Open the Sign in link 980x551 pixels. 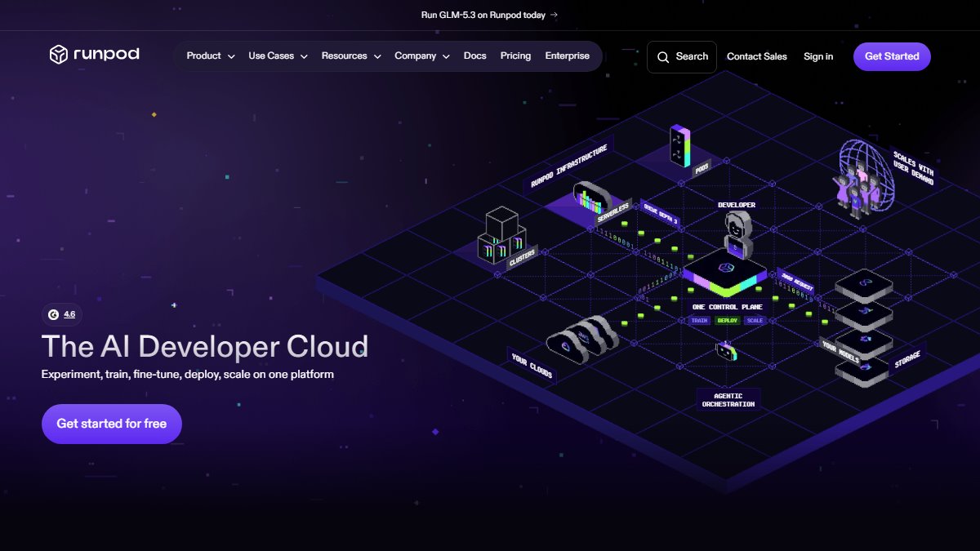[x=818, y=56]
